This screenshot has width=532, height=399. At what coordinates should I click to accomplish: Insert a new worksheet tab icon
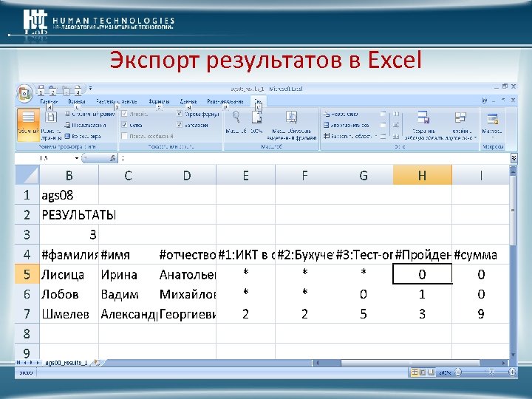pyautogui.click(x=97, y=362)
